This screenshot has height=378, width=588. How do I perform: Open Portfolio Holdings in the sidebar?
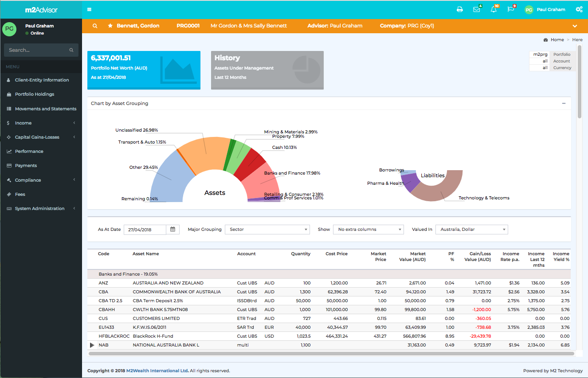pos(35,94)
